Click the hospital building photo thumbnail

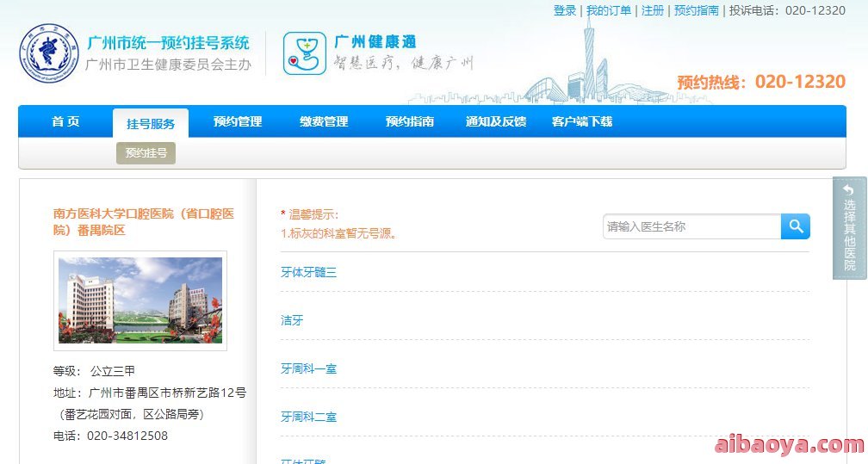(x=140, y=300)
